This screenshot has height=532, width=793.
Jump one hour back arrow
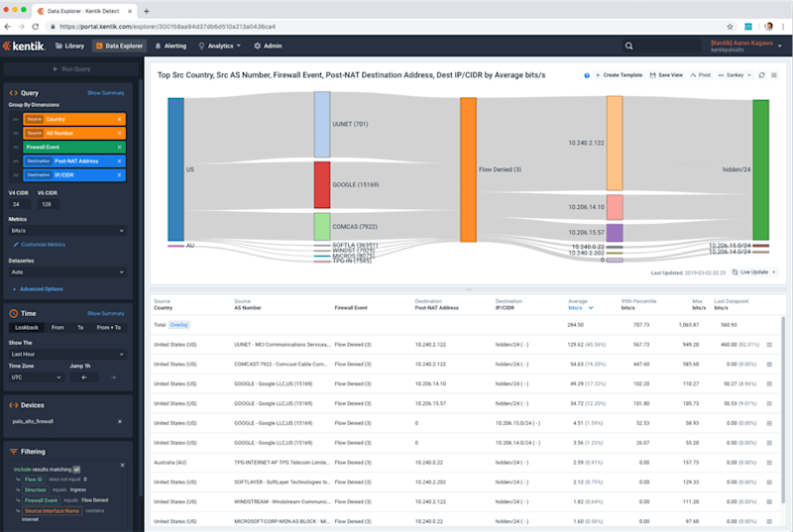(x=84, y=377)
